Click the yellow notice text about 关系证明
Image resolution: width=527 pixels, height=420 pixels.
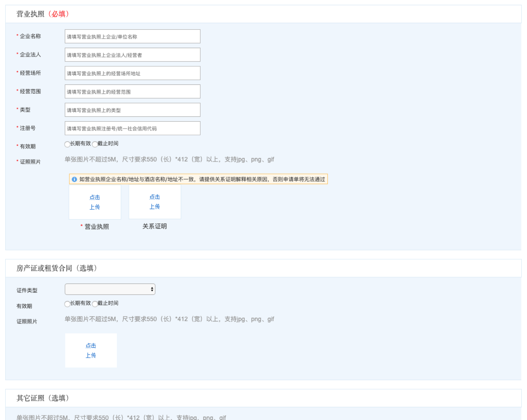(x=202, y=179)
